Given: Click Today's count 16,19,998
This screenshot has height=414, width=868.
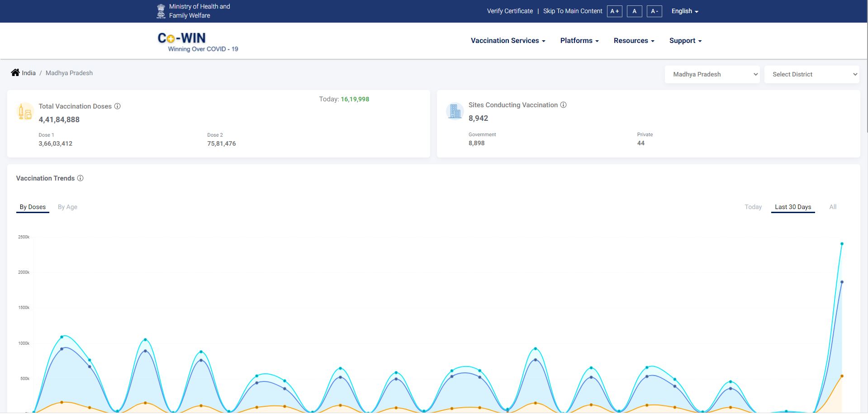Looking at the screenshot, I should pos(355,99).
